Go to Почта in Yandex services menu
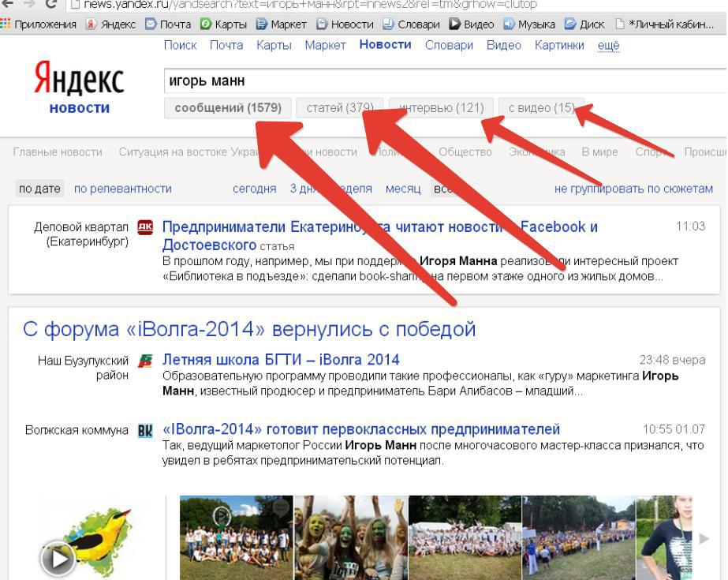Image resolution: width=728 pixels, height=580 pixels. click(226, 45)
